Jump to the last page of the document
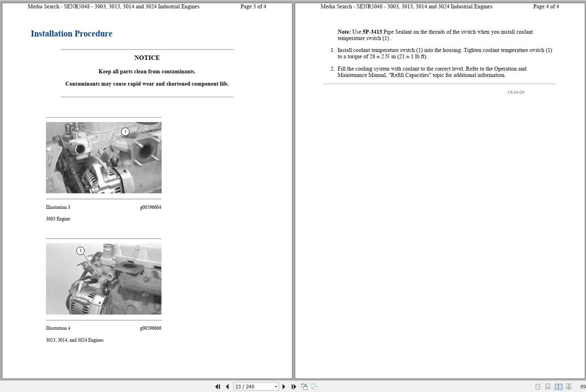586x392 pixels. 293,386
